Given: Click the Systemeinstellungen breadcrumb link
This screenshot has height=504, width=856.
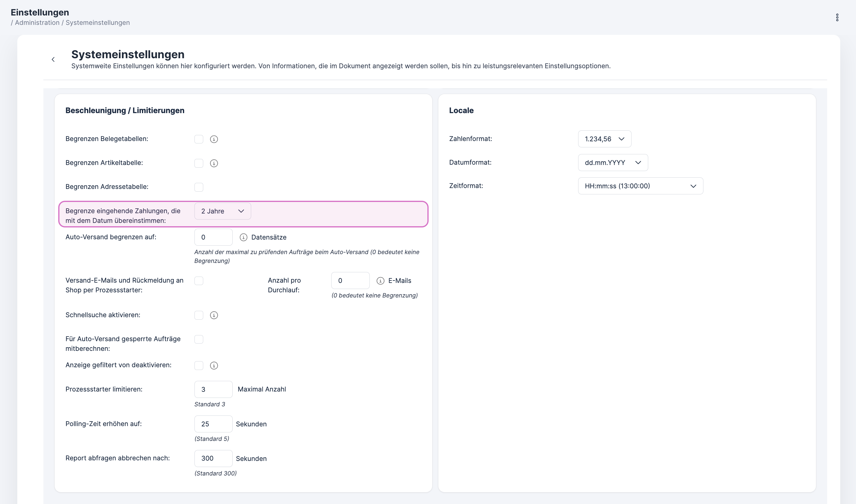Looking at the screenshot, I should coord(97,23).
